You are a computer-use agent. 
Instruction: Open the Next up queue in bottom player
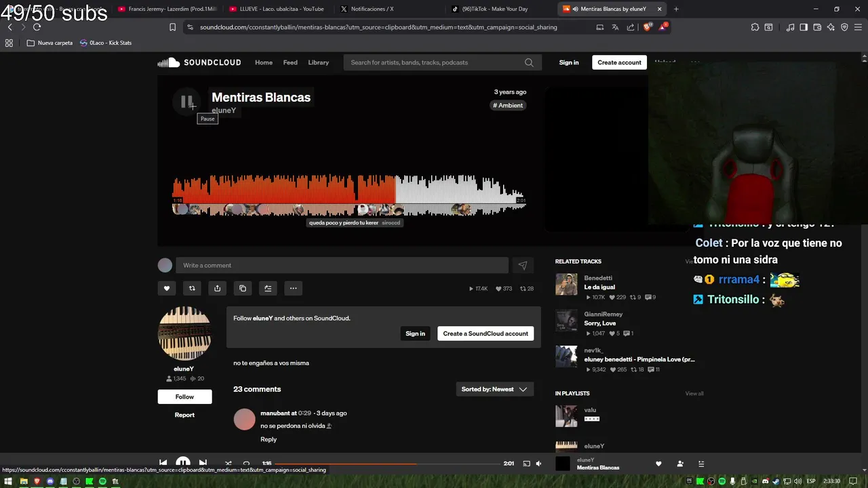(x=701, y=464)
